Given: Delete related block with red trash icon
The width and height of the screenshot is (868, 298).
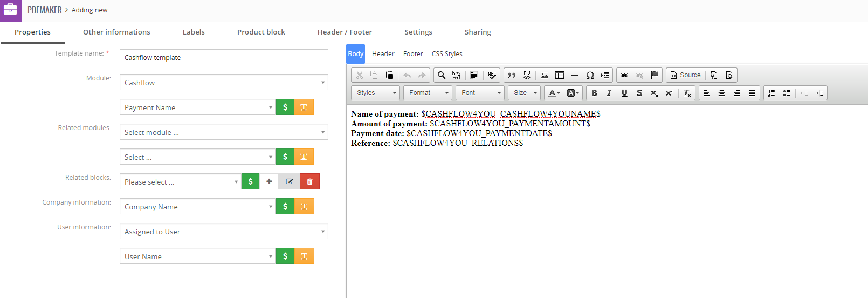Looking at the screenshot, I should [309, 181].
